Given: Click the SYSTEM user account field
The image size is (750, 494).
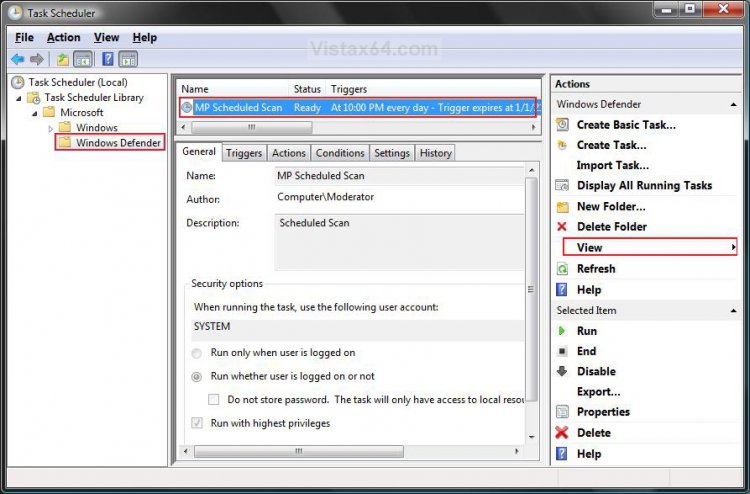Looking at the screenshot, I should coord(358,330).
